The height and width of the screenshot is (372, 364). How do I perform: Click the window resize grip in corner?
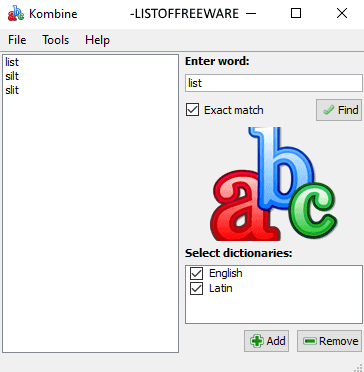click(359, 367)
